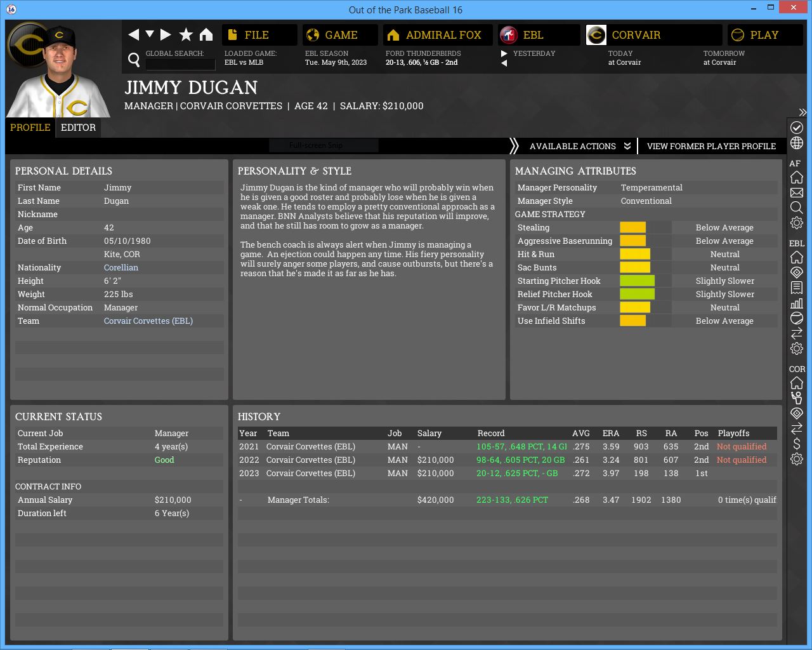Select the 2023 record '20-12, .625 PCT, - GB'
Viewport: 812px width, 650px height.
[517, 474]
